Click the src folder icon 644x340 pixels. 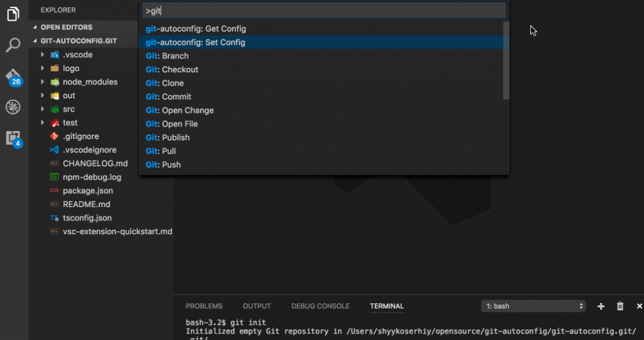(x=55, y=109)
